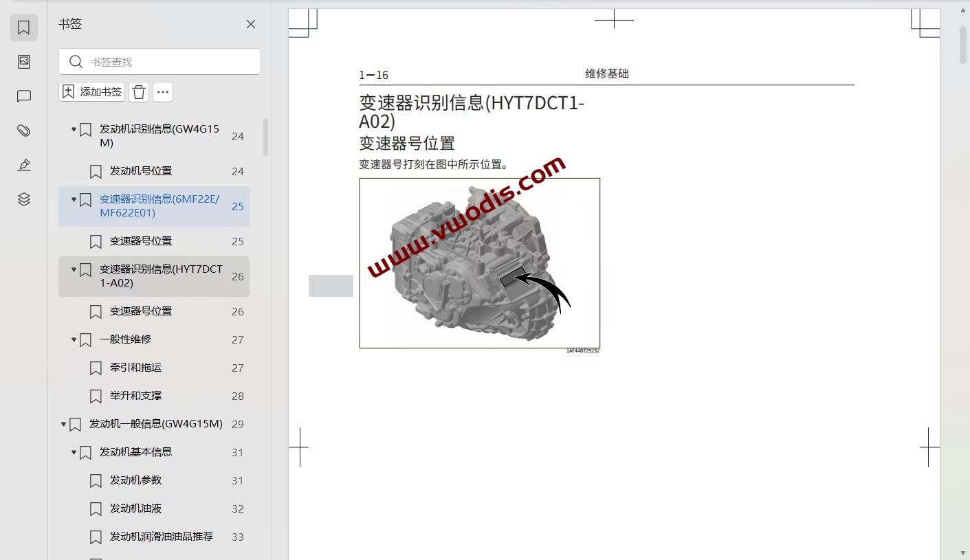970x560 pixels.
Task: Select 举升和支撑 bookmark entry
Action: (x=135, y=396)
